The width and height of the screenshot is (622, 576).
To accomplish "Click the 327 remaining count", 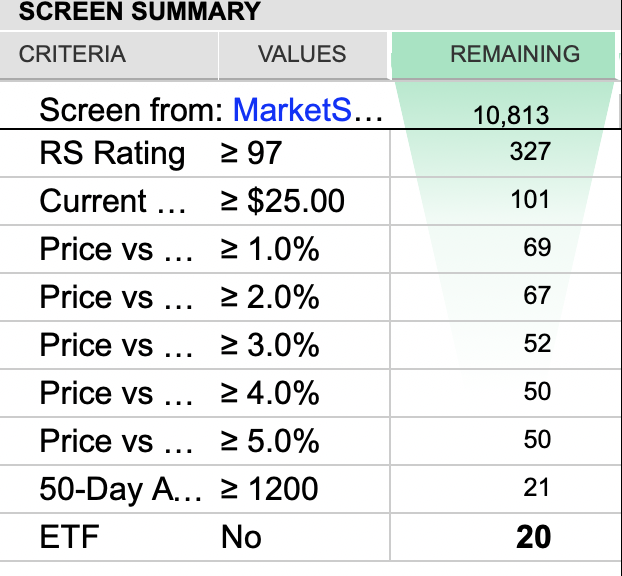I will (x=529, y=152).
